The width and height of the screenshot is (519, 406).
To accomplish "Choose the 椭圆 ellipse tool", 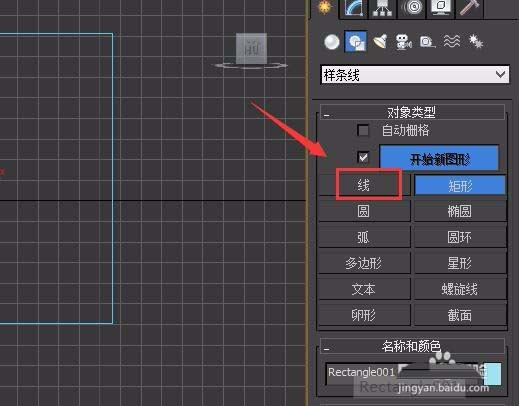I will 460,211.
